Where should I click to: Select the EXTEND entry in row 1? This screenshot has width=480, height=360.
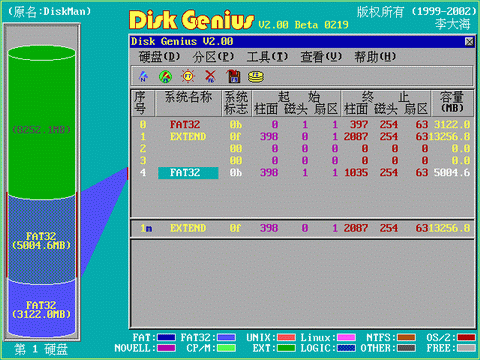(188, 137)
